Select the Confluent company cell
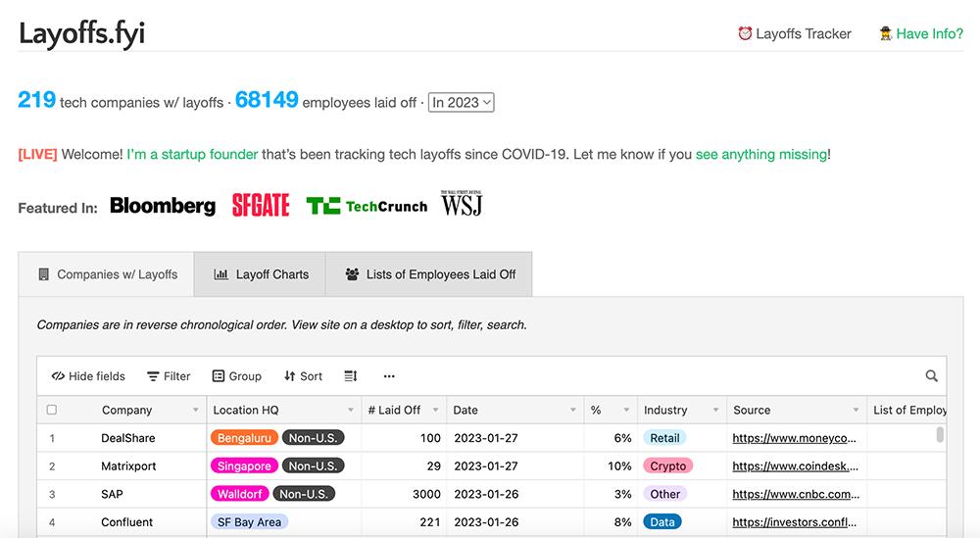Image resolution: width=980 pixels, height=538 pixels. (126, 522)
